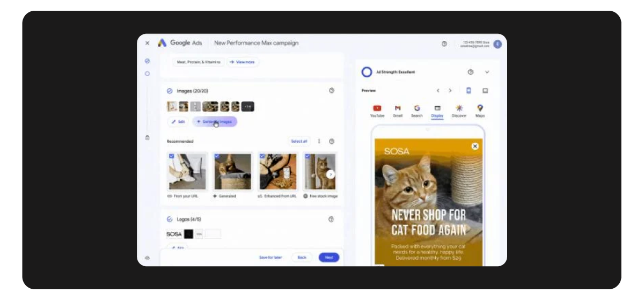Select the SOSA text logo
644x300 pixels.
click(174, 234)
